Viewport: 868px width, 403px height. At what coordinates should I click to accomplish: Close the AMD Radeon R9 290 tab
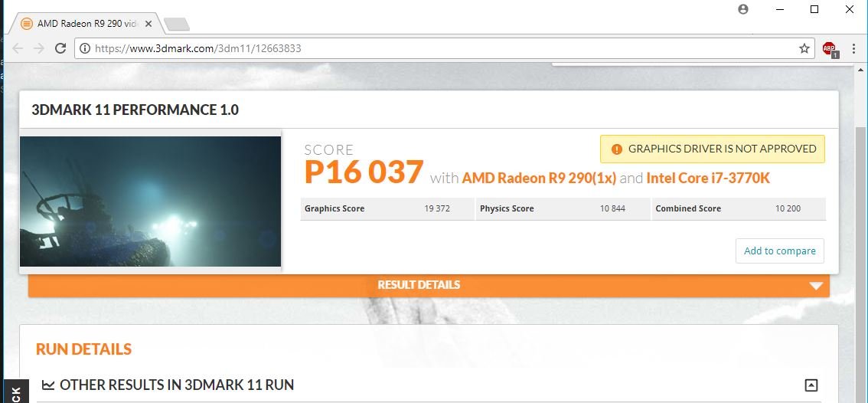[x=148, y=24]
